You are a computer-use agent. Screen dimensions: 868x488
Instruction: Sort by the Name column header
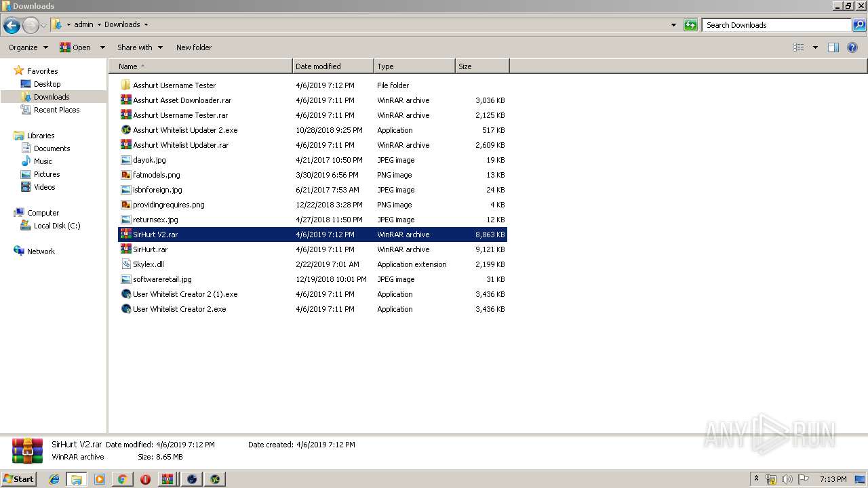pyautogui.click(x=200, y=66)
